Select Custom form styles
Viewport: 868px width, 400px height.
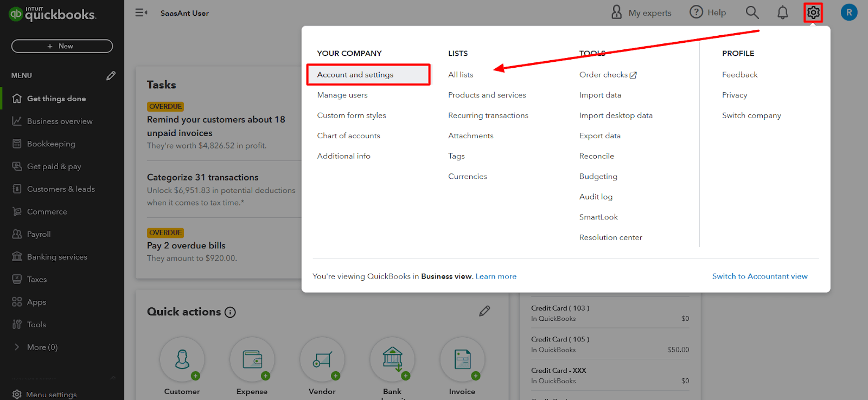pos(352,115)
